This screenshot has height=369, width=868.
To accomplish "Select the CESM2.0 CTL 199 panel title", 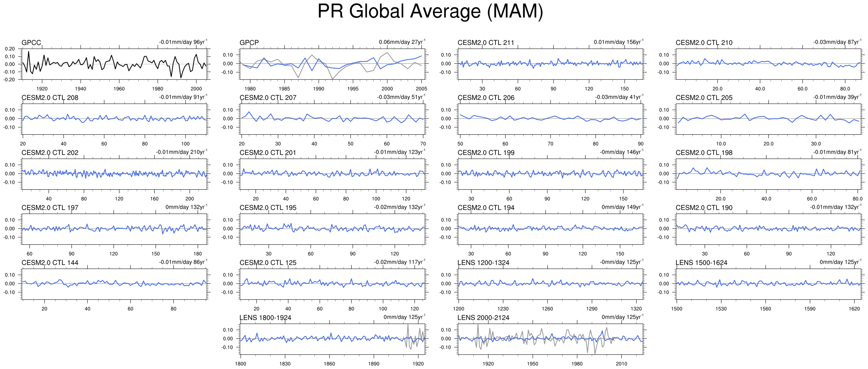I will [x=486, y=153].
